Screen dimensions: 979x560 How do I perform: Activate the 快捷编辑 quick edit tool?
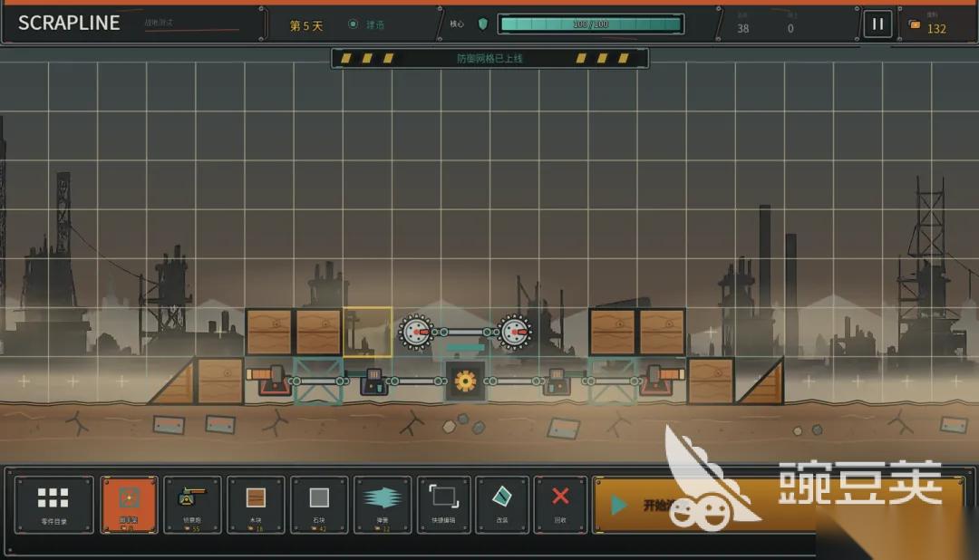click(x=444, y=505)
